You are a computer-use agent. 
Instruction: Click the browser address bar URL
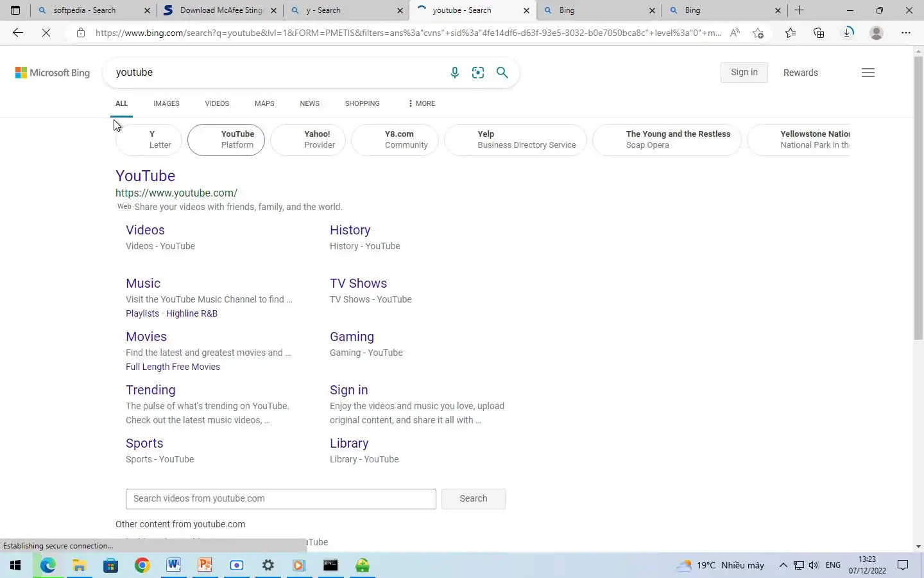(408, 33)
